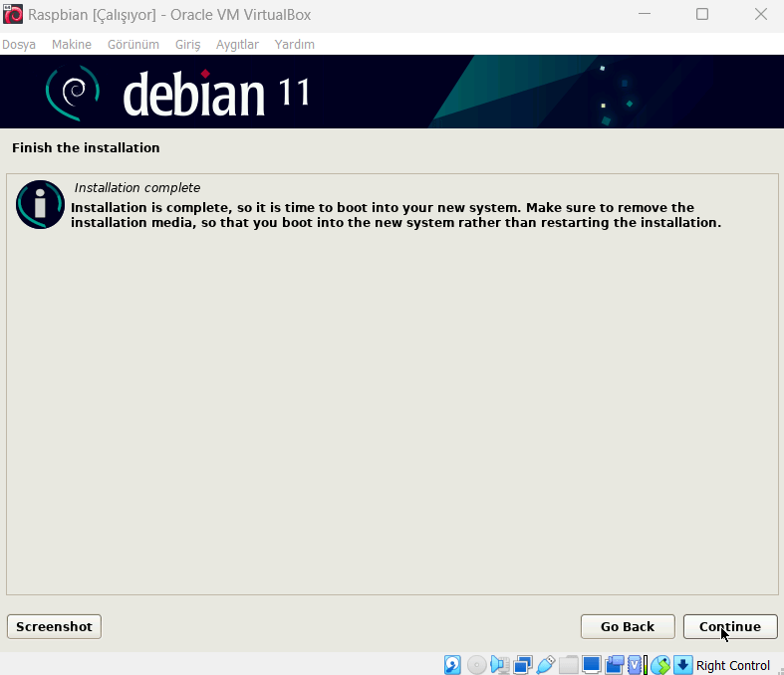The image size is (784, 675).
Task: Click the hard disk activity indicator
Action: [x=452, y=665]
